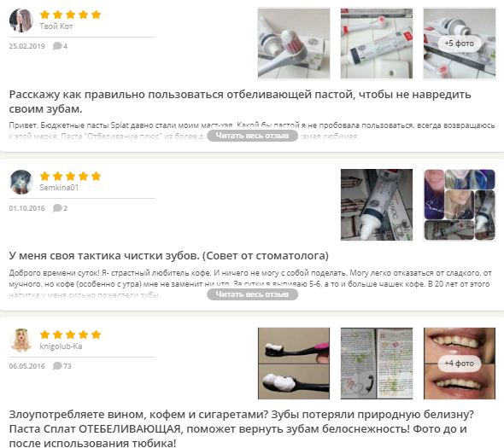
Task: Open knigolub-Ka user avatar
Action: tap(21, 340)
